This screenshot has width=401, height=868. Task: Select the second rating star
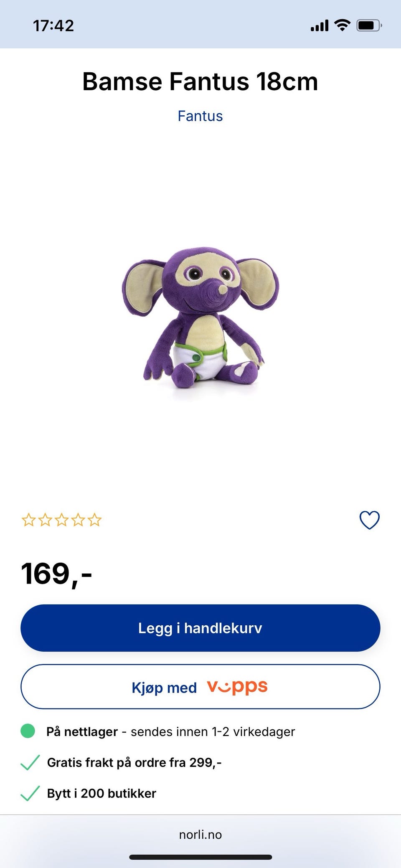pyautogui.click(x=45, y=520)
